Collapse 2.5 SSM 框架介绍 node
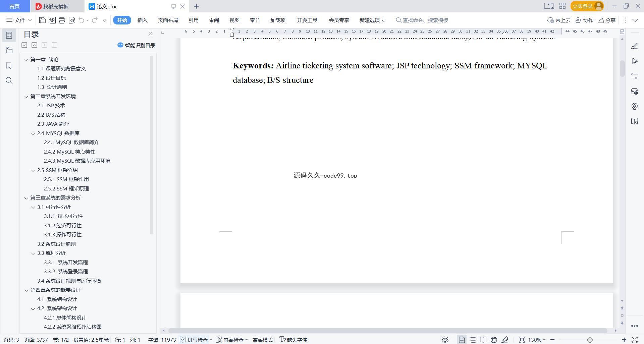This screenshot has width=644, height=344. point(33,170)
